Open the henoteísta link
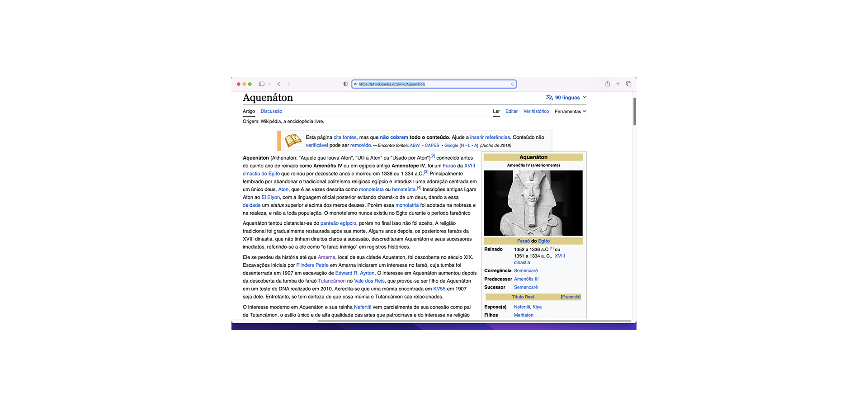This screenshot has width=868, height=407. [404, 189]
